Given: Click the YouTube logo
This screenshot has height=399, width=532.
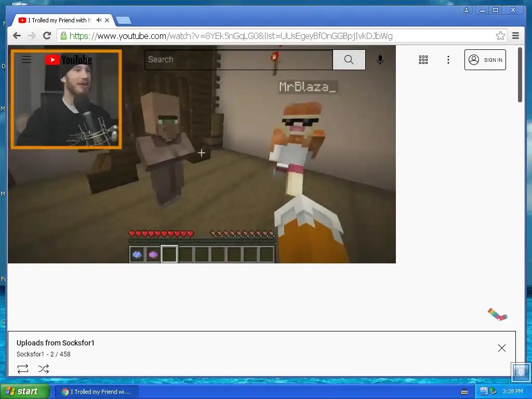Looking at the screenshot, I should click(69, 60).
